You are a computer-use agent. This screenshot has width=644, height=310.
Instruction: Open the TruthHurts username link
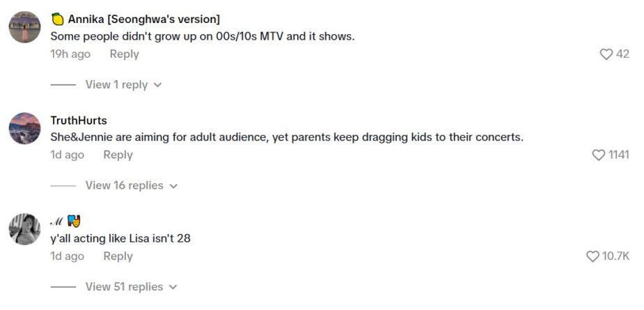pyautogui.click(x=79, y=121)
